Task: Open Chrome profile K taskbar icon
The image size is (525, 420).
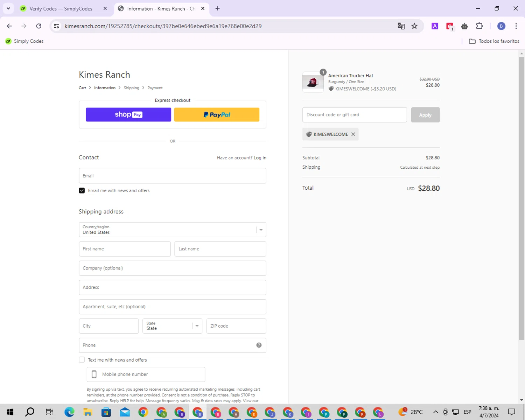Action: pos(288,412)
